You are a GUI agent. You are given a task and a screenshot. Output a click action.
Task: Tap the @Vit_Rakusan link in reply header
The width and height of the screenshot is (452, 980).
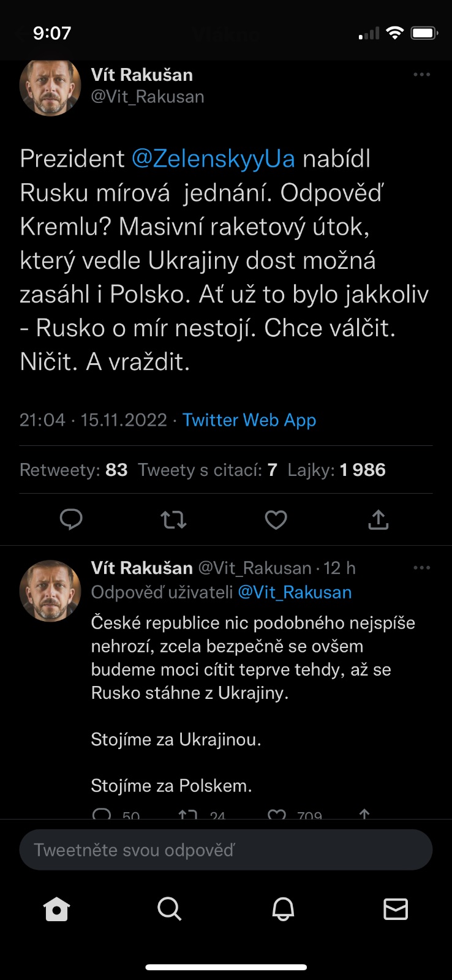[x=295, y=592]
